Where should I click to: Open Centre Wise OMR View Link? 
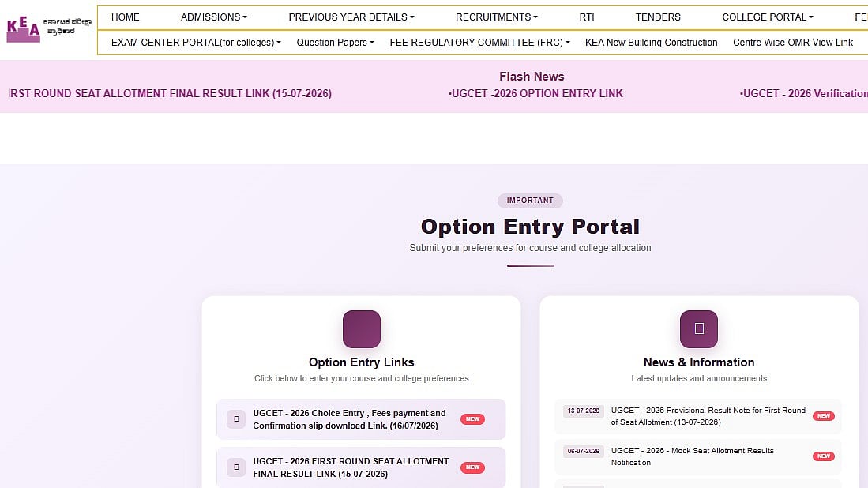[x=793, y=43]
